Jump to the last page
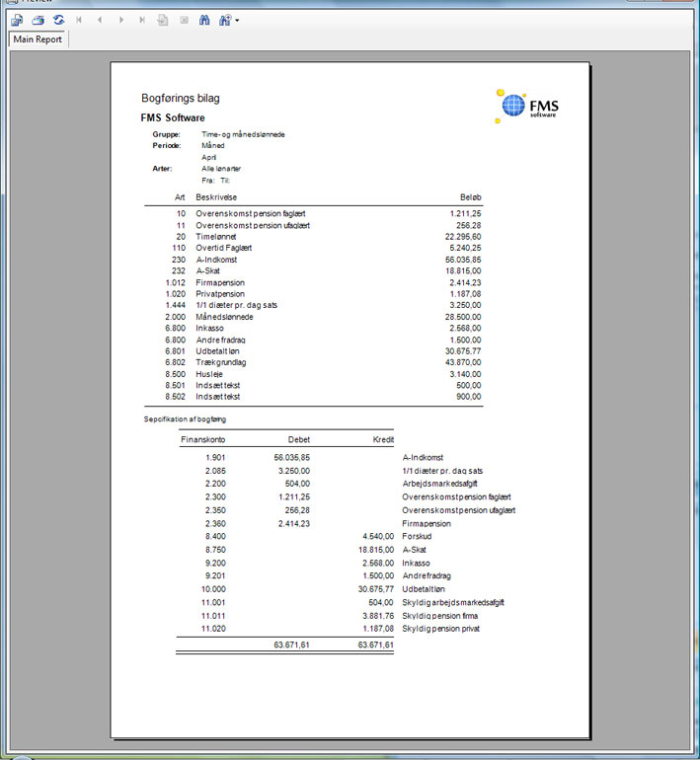 tap(142, 20)
